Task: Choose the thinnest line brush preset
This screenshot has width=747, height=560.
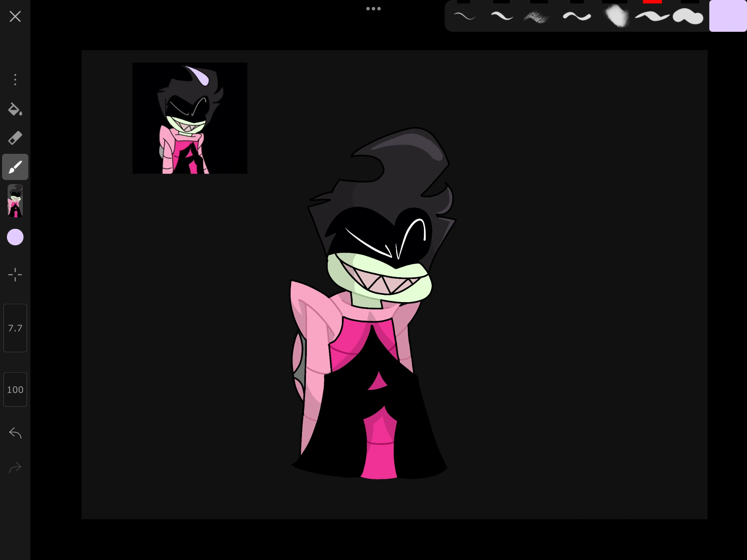Action: coord(464,16)
